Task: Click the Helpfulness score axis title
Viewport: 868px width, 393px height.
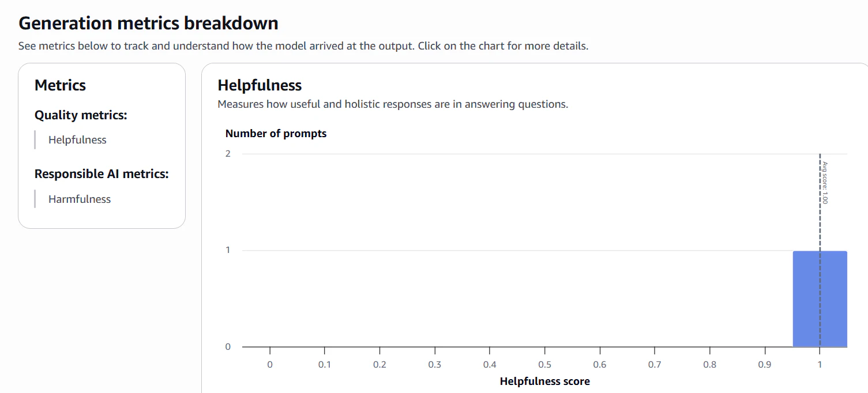Action: point(545,381)
